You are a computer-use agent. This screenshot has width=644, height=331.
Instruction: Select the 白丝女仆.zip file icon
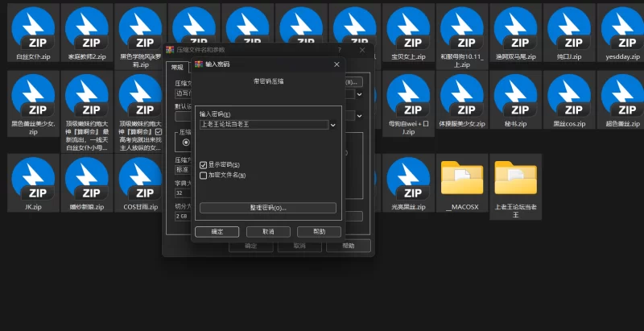[x=33, y=29]
